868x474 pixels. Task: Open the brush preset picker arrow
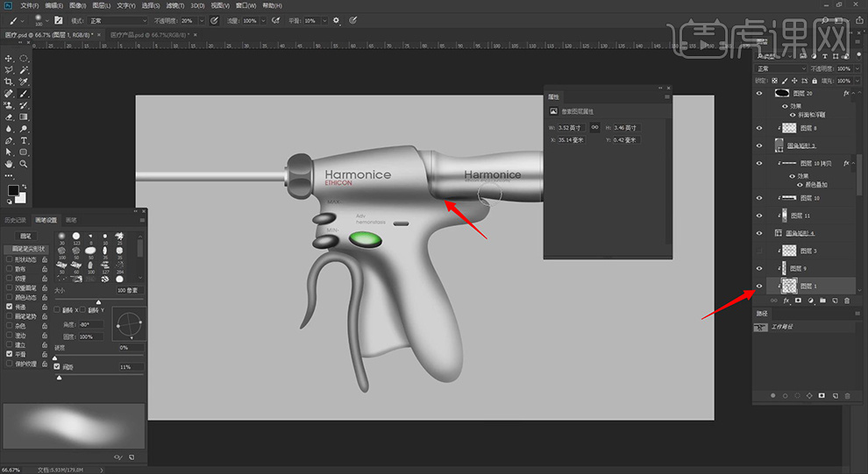[x=46, y=19]
